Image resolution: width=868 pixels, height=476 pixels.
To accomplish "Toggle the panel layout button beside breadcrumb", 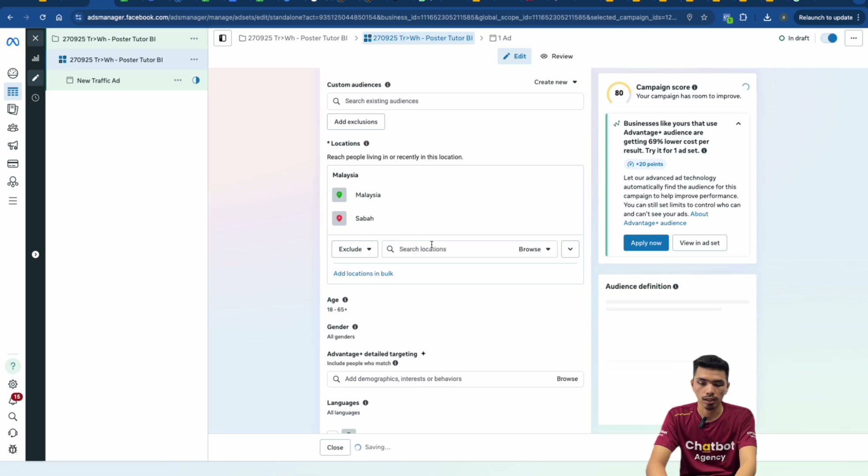I will coord(223,38).
